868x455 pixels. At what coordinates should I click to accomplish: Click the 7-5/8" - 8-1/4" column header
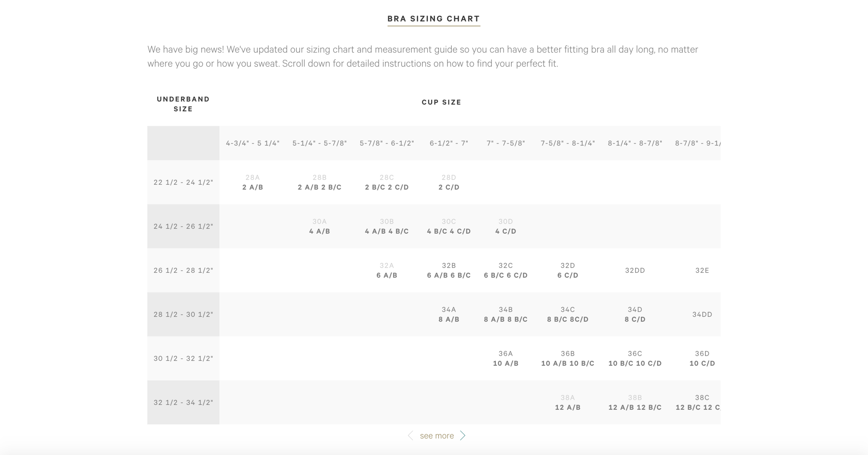pos(568,143)
